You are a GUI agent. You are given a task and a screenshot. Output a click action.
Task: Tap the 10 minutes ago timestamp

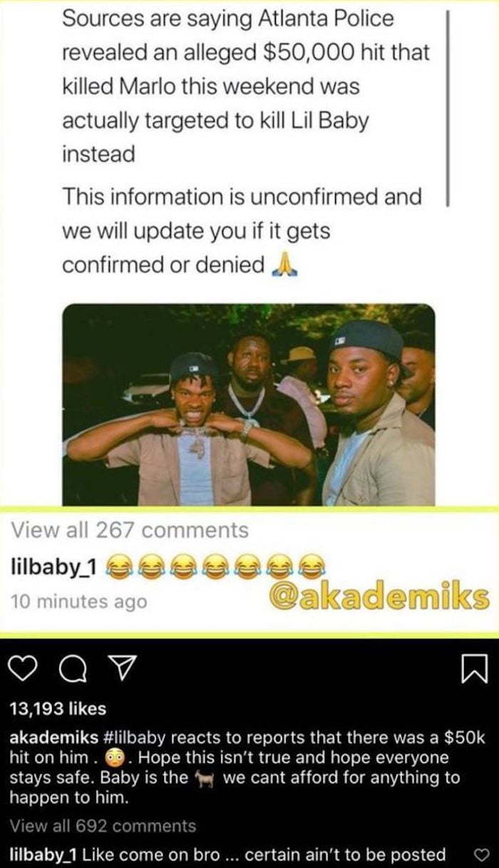point(79,601)
